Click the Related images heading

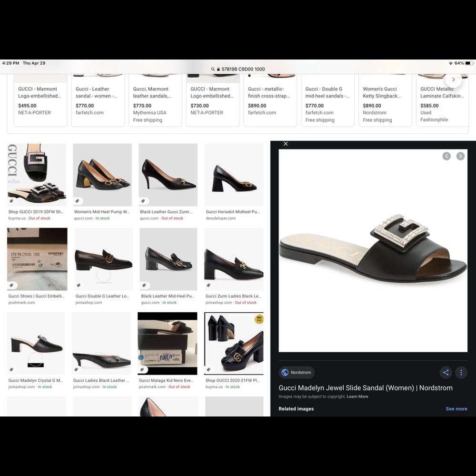click(x=296, y=408)
